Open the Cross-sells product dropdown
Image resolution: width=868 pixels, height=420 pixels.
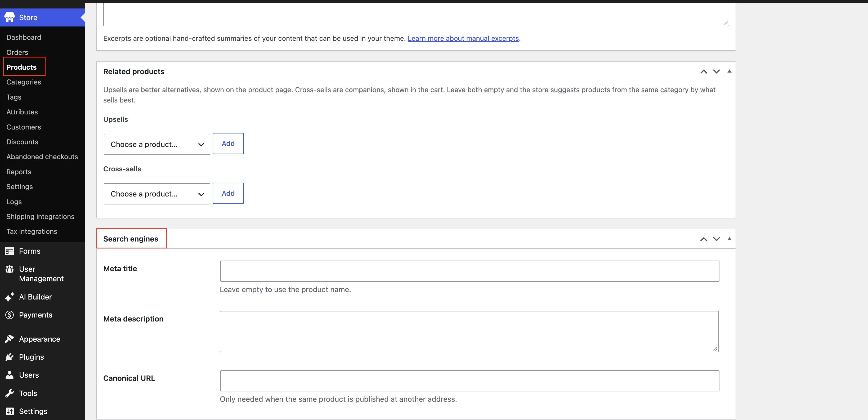point(157,194)
